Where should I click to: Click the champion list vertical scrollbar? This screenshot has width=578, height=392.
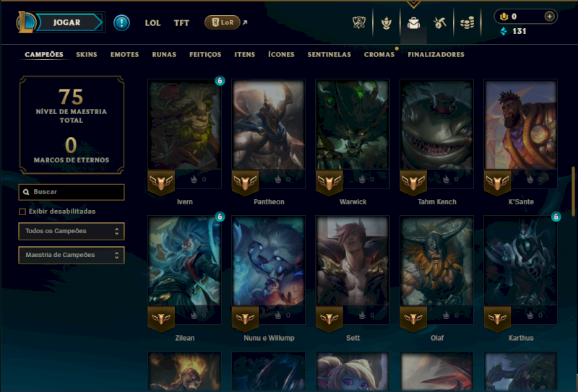[x=574, y=191]
